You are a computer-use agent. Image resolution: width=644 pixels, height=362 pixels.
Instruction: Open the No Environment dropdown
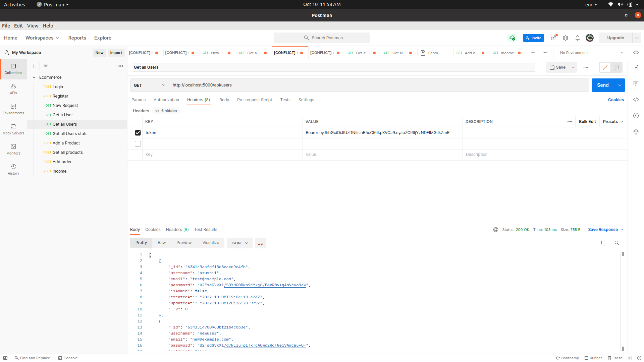pyautogui.click(x=592, y=53)
